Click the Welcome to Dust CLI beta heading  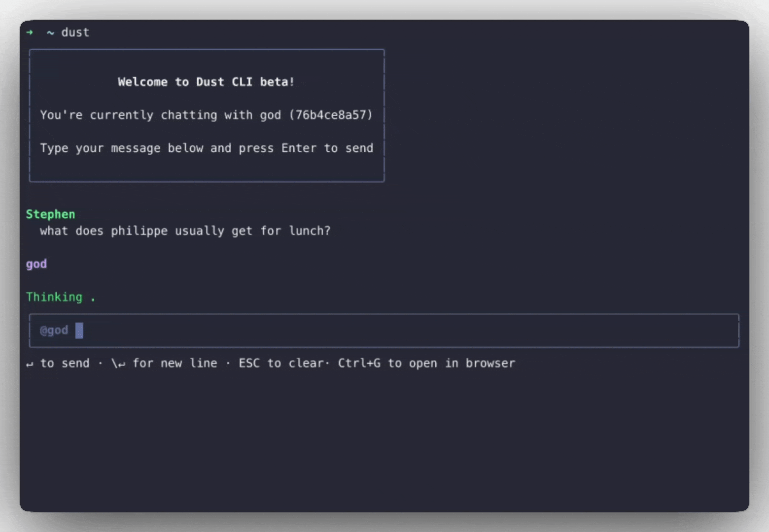coord(206,82)
